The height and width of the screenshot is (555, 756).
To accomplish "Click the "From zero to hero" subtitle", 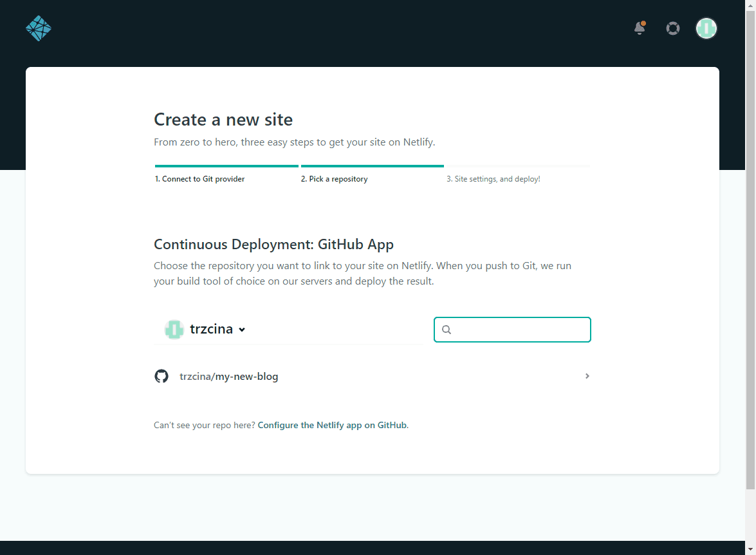I will (295, 142).
